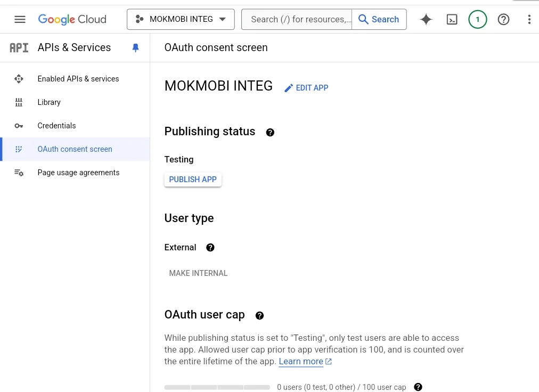The image size is (539, 392).
Task: Click the OAuth consent screen page title
Action: click(216, 47)
